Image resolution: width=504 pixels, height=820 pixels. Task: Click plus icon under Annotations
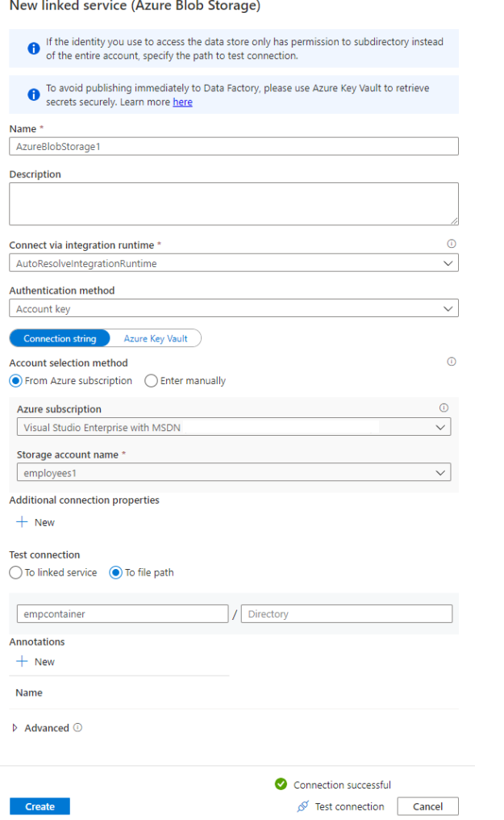tap(22, 662)
